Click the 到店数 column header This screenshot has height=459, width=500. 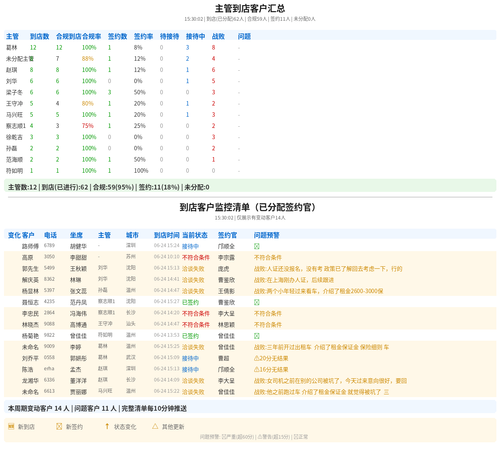39,36
